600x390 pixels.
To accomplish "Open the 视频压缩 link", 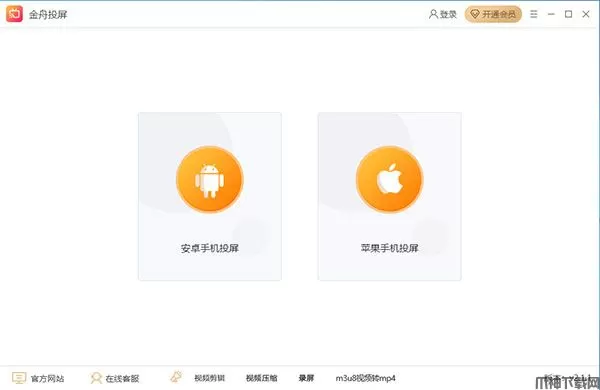I will (261, 378).
